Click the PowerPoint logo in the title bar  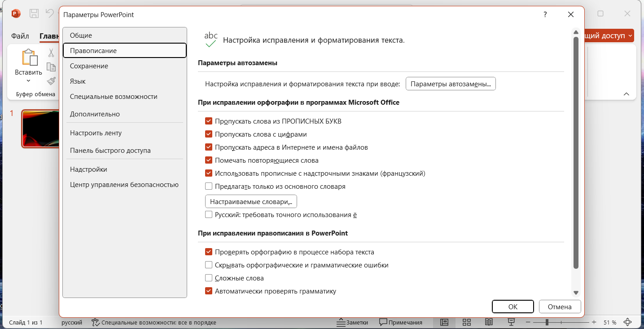(x=16, y=13)
